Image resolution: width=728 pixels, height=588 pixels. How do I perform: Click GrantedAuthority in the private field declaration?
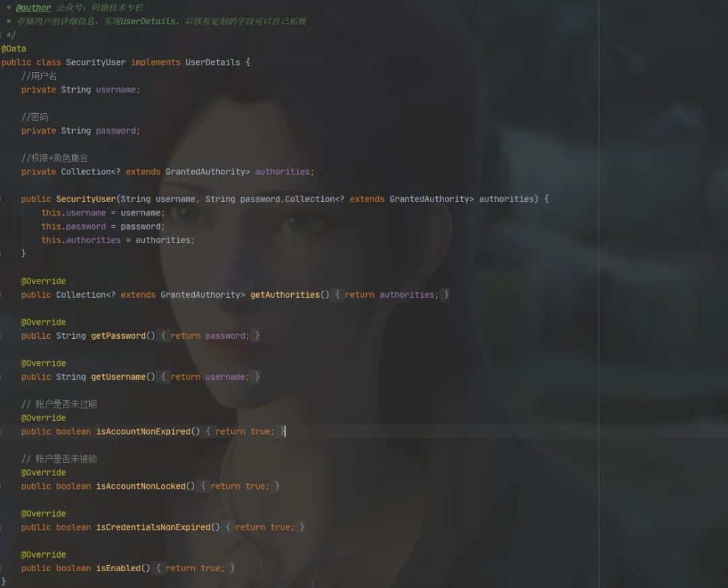pyautogui.click(x=205, y=172)
